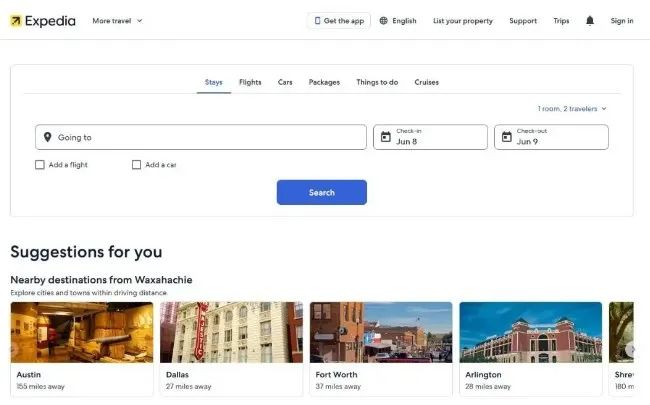Click the Fort Worth card title
The height and width of the screenshot is (405, 650).
point(336,375)
